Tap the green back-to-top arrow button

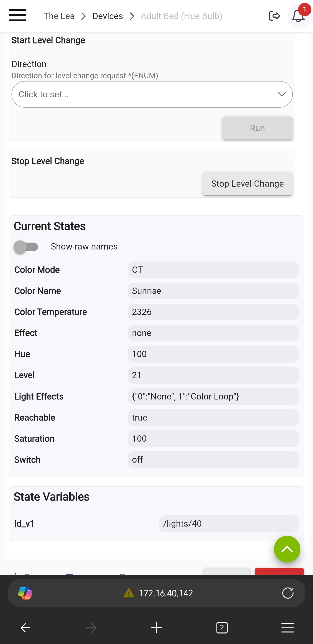pos(287,549)
